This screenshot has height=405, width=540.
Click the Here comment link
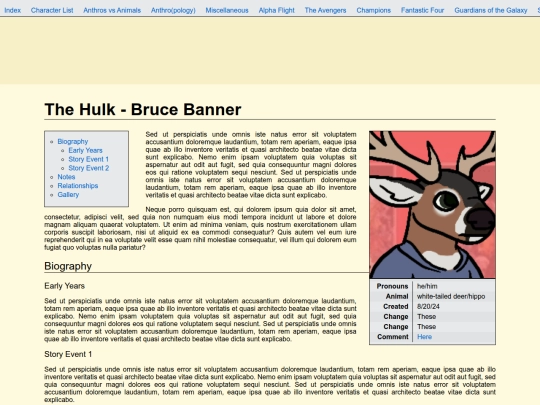424,337
